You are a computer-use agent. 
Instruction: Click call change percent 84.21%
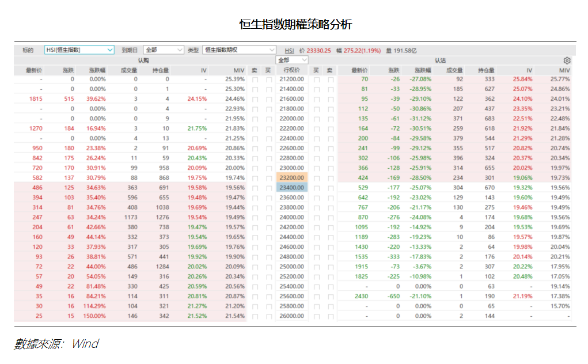(x=96, y=296)
